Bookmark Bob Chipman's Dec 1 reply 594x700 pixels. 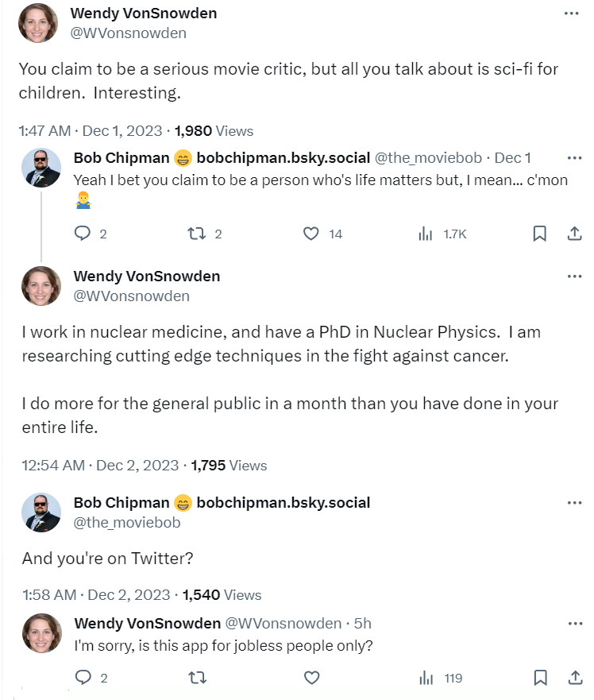pyautogui.click(x=539, y=234)
